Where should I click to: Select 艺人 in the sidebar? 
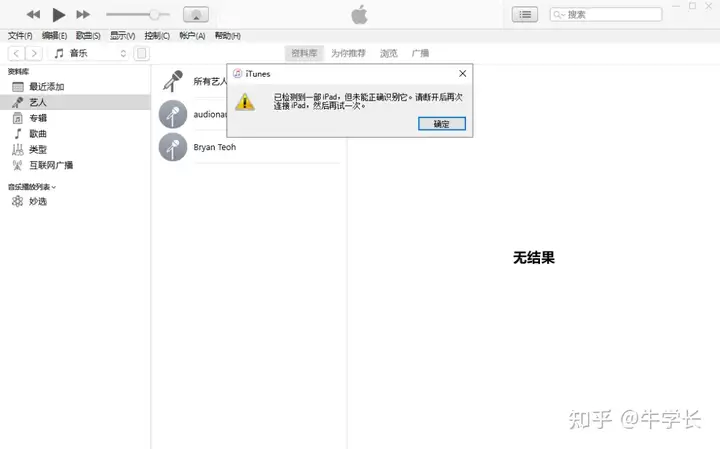(75, 102)
